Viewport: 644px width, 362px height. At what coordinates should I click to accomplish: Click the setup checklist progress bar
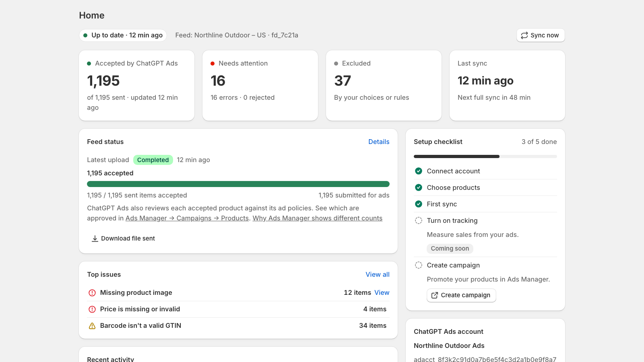pos(485,156)
